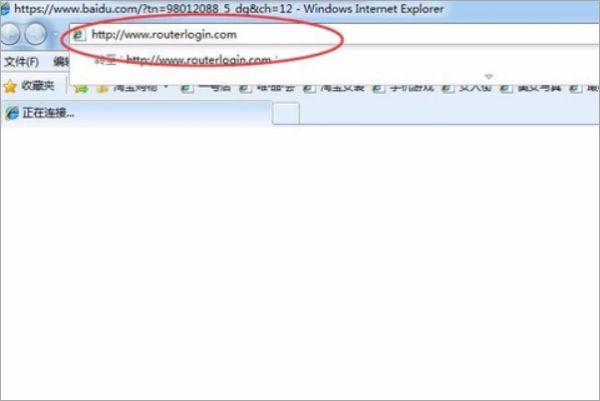Focus the address bar showing routerlogin.com
Image resolution: width=600 pixels, height=401 pixels.
click(335, 35)
